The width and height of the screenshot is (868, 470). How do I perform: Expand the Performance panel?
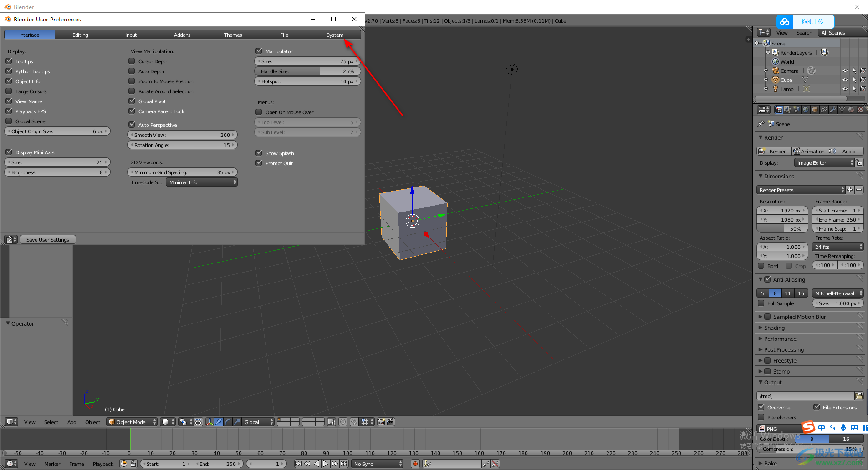(x=780, y=339)
